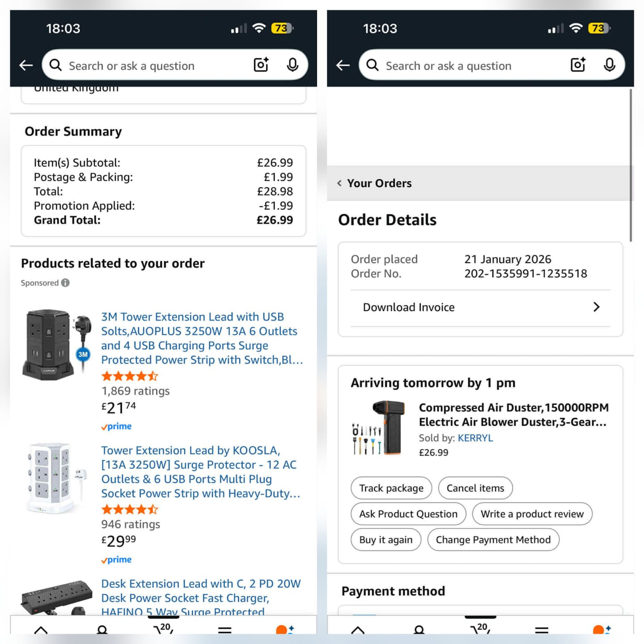Tap the back arrow on left screen
This screenshot has width=644, height=644.
click(26, 65)
